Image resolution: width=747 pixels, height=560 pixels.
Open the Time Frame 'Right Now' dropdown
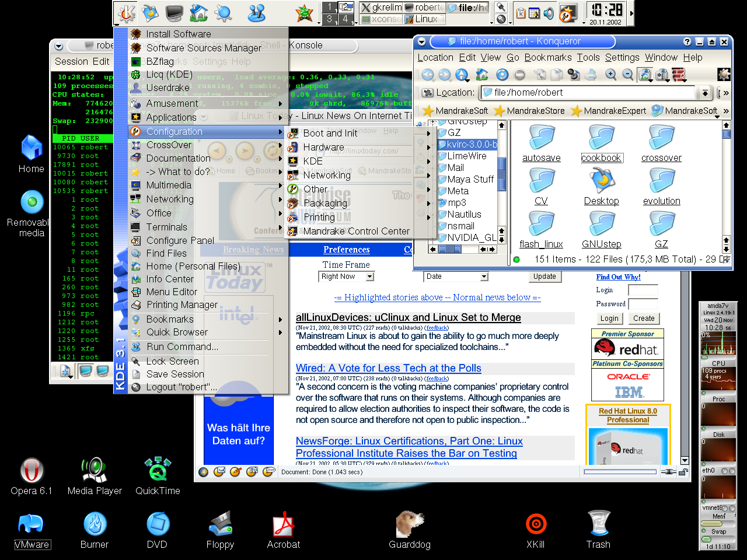pyautogui.click(x=346, y=276)
